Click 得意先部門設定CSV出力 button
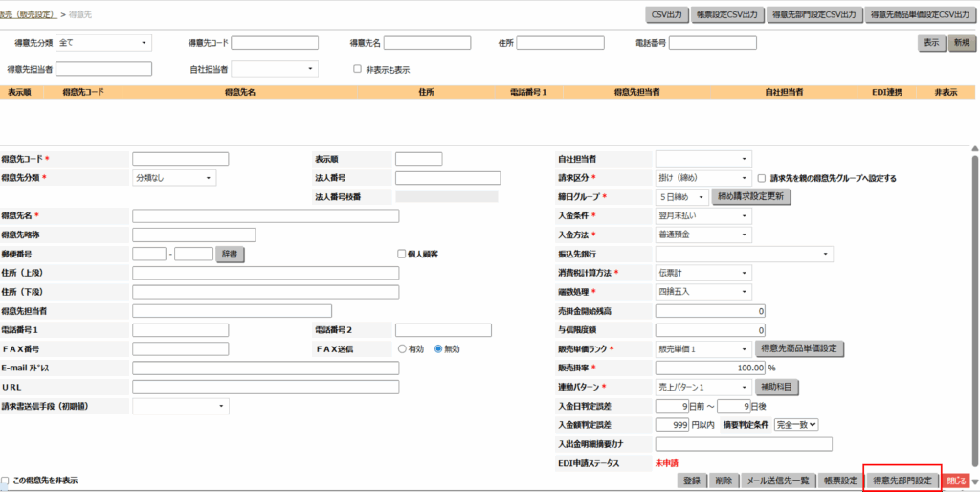 (813, 14)
